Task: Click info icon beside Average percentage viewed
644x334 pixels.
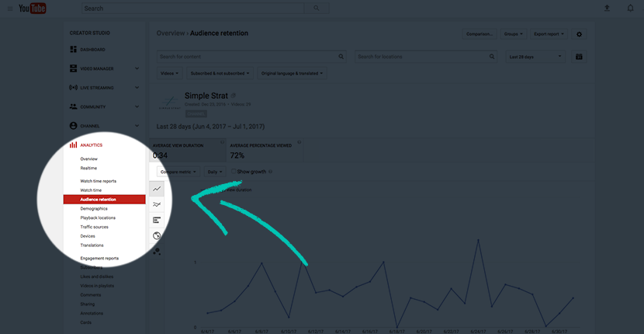Action: click(x=299, y=142)
